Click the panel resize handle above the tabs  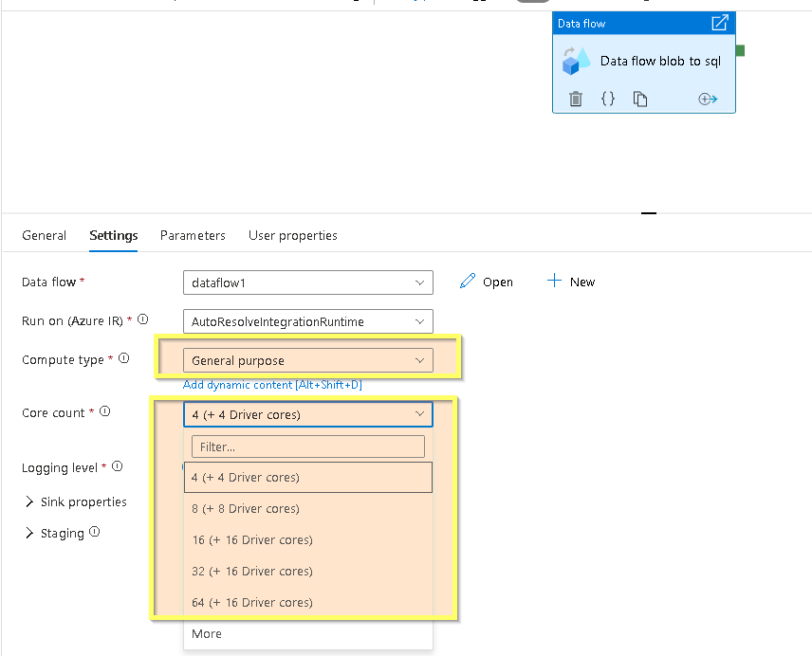[x=648, y=212]
